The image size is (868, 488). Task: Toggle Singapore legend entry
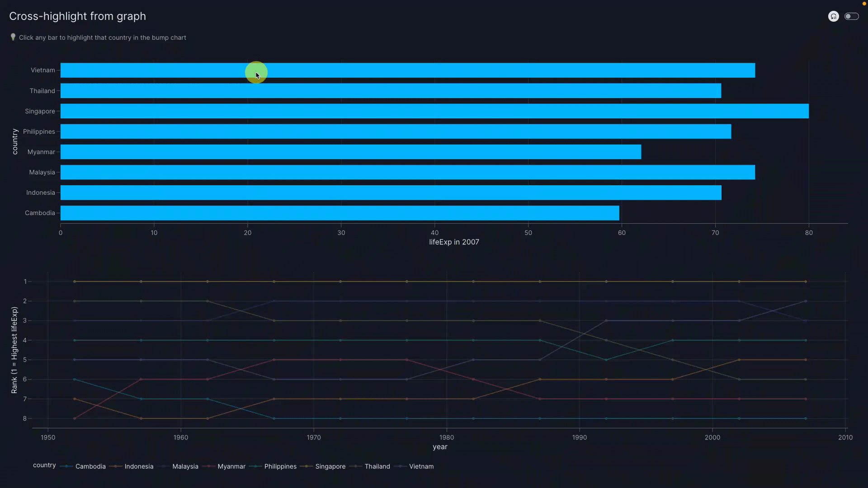tap(330, 466)
